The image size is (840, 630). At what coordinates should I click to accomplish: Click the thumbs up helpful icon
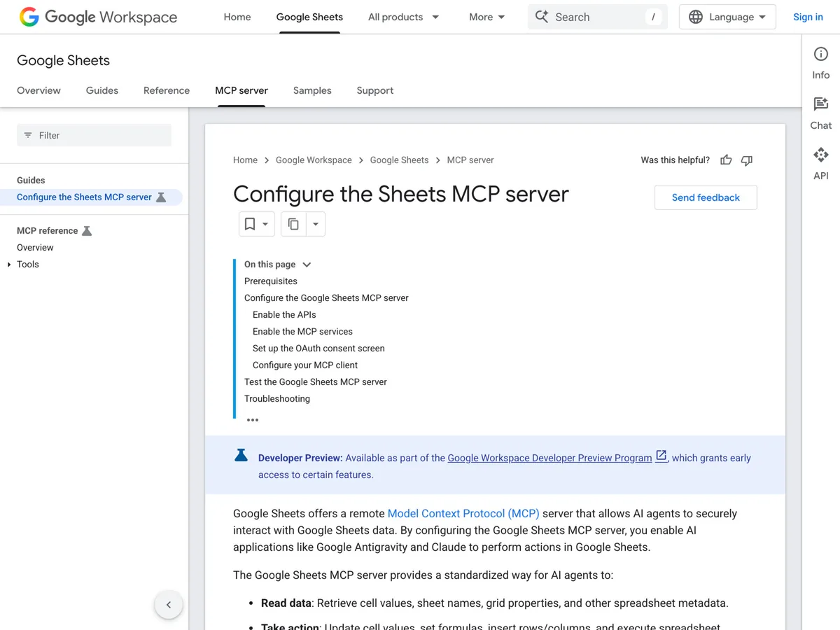pos(726,160)
